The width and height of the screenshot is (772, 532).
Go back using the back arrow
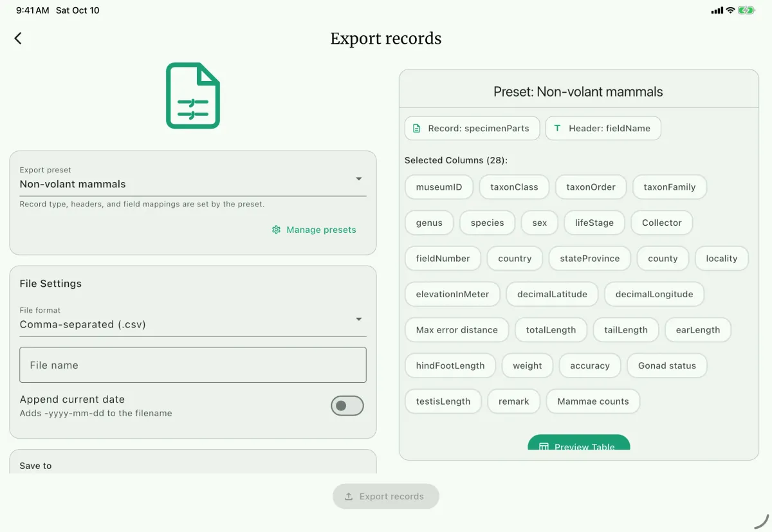[18, 39]
